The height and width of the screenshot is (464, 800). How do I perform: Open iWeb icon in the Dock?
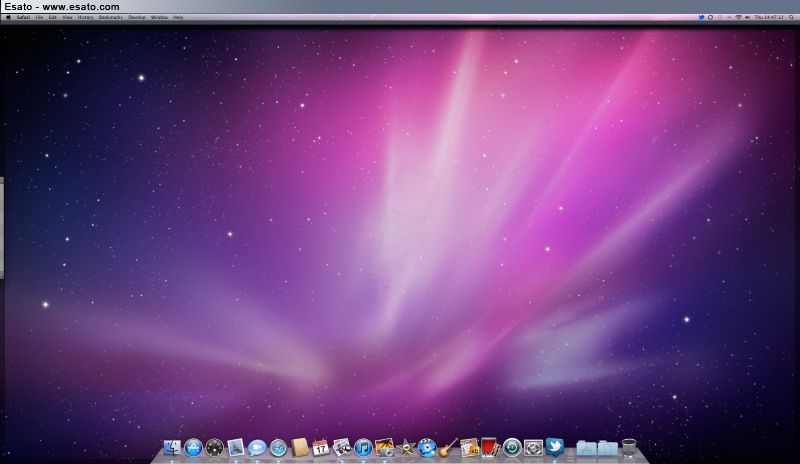[469, 448]
